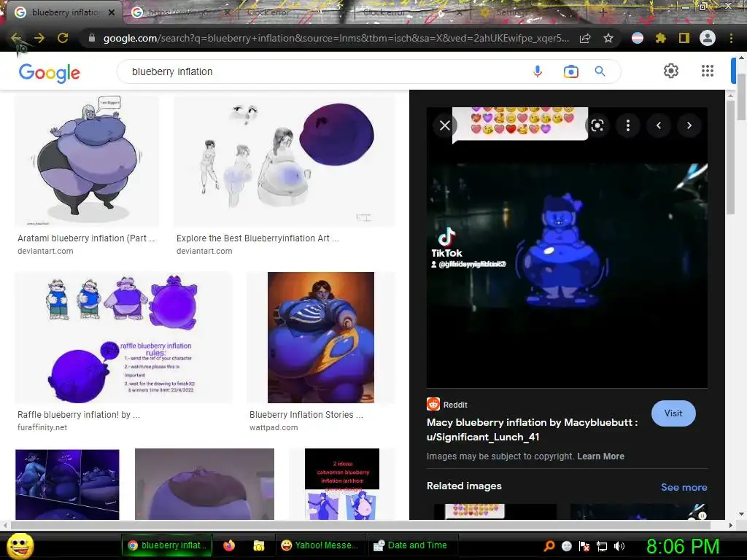Open the striped flag extension icon
747x560 pixels.
[638, 38]
